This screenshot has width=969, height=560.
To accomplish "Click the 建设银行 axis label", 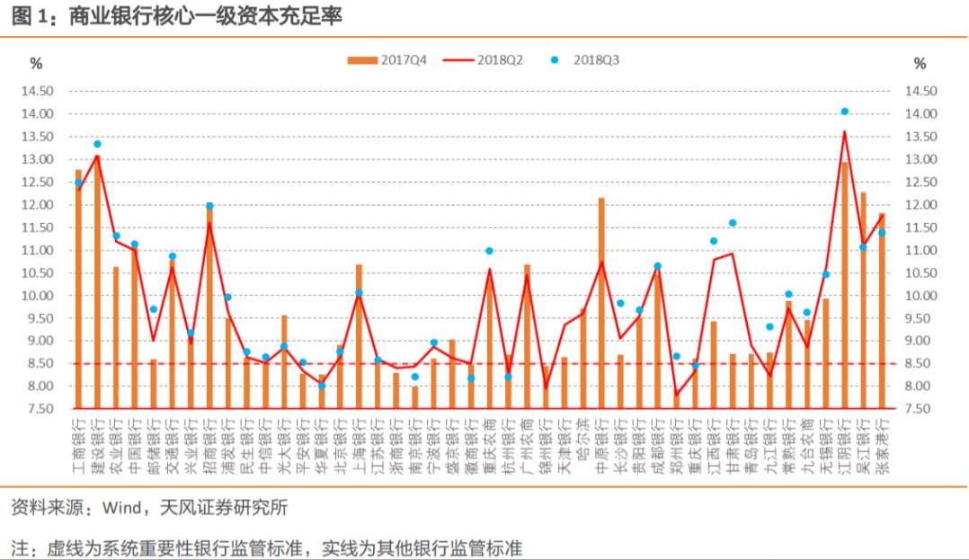I will coord(98,446).
